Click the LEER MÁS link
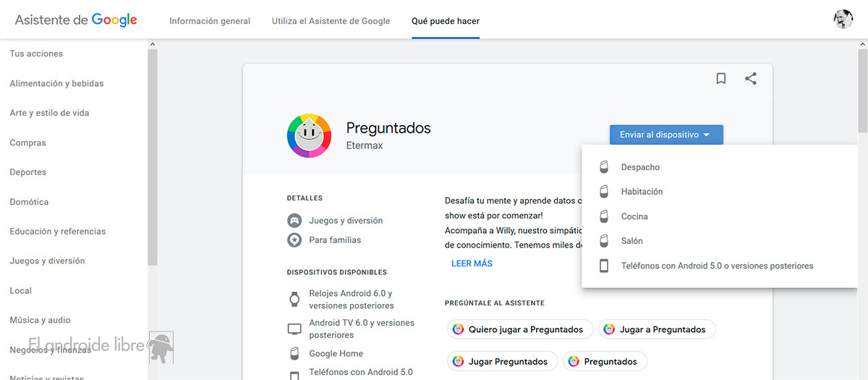 coord(472,263)
